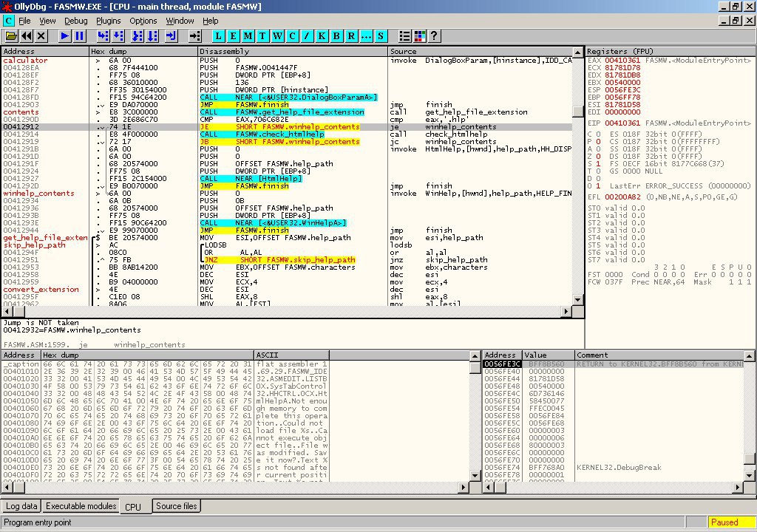Open Breakpoints (B) window
Viewport: 757px width, 532px height.
[x=336, y=35]
